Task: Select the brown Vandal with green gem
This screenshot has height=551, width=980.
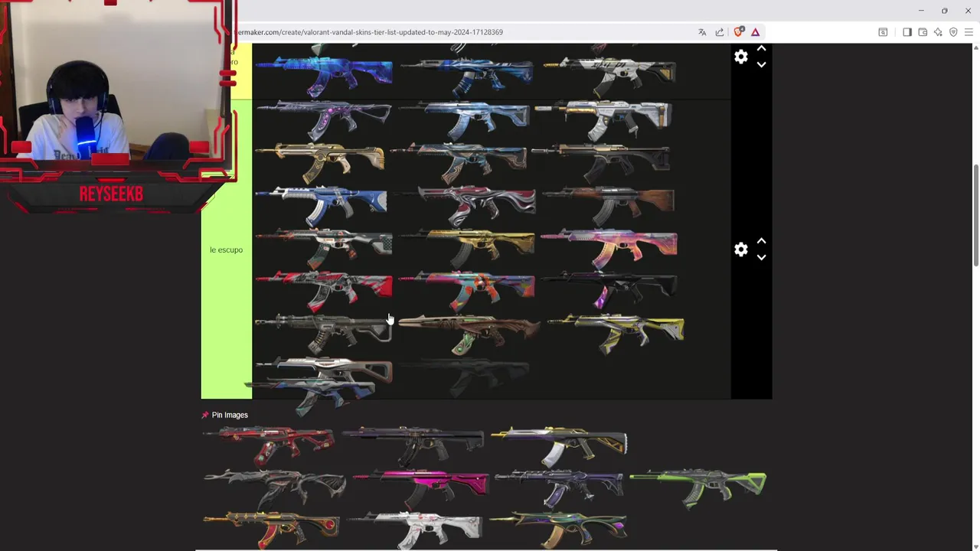Action: point(469,334)
